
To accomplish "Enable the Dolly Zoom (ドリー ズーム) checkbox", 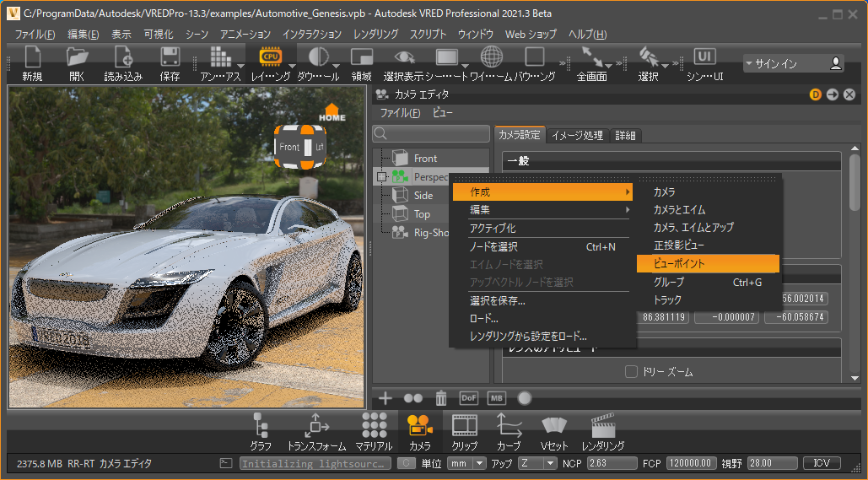I will click(631, 372).
